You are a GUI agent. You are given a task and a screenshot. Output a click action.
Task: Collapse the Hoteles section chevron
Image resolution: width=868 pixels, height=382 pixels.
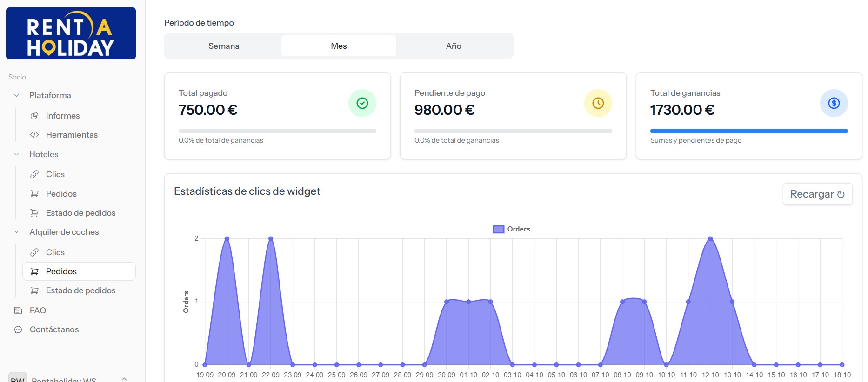(17, 154)
